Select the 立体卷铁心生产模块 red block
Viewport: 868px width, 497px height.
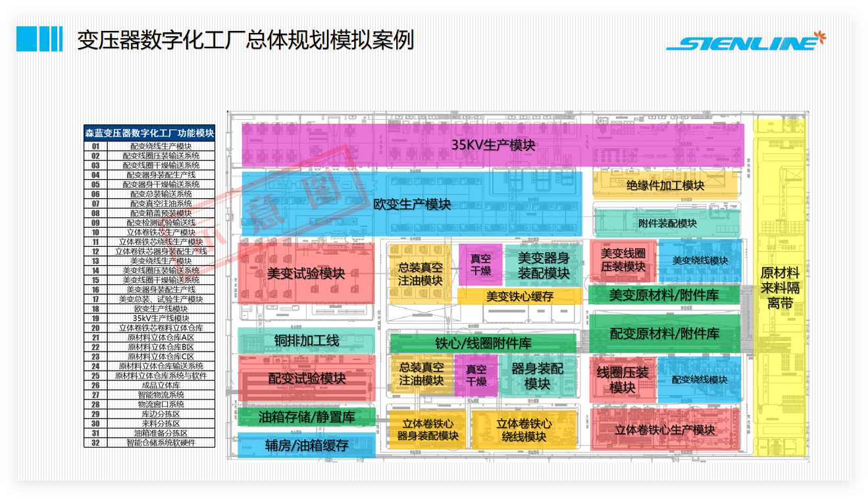coord(665,429)
